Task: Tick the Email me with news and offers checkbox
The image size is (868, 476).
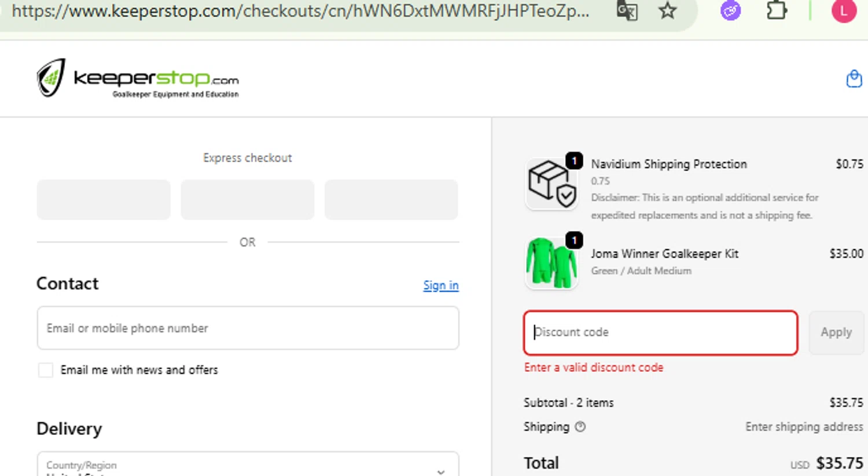Action: (x=45, y=370)
